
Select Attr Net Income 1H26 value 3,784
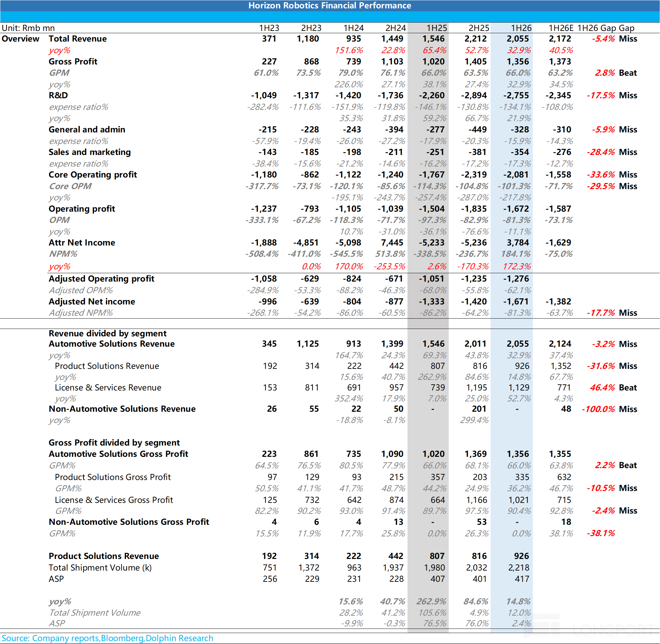[x=518, y=243]
